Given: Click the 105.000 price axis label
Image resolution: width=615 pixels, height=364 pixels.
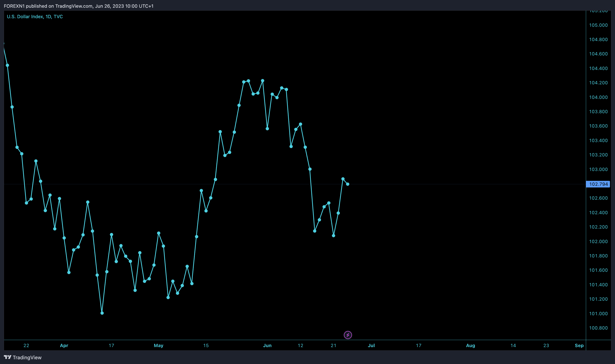Looking at the screenshot, I should pyautogui.click(x=598, y=25).
